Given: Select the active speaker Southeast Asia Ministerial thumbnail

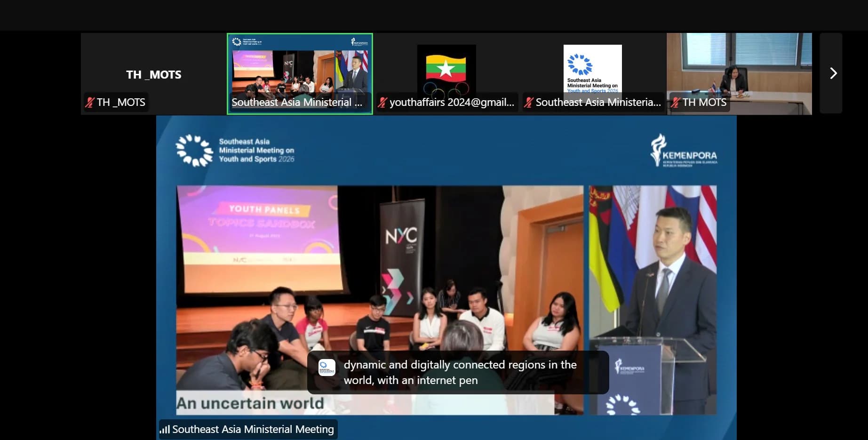Looking at the screenshot, I should click(x=300, y=74).
